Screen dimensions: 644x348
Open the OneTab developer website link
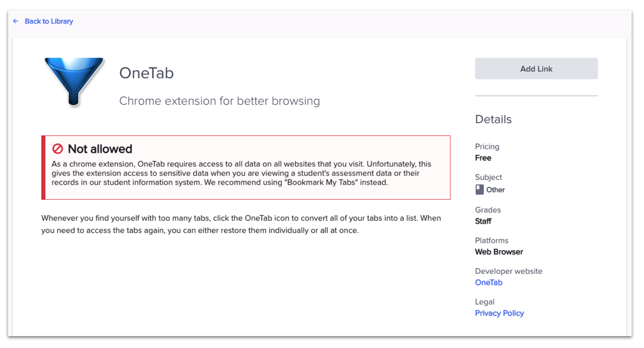(488, 282)
